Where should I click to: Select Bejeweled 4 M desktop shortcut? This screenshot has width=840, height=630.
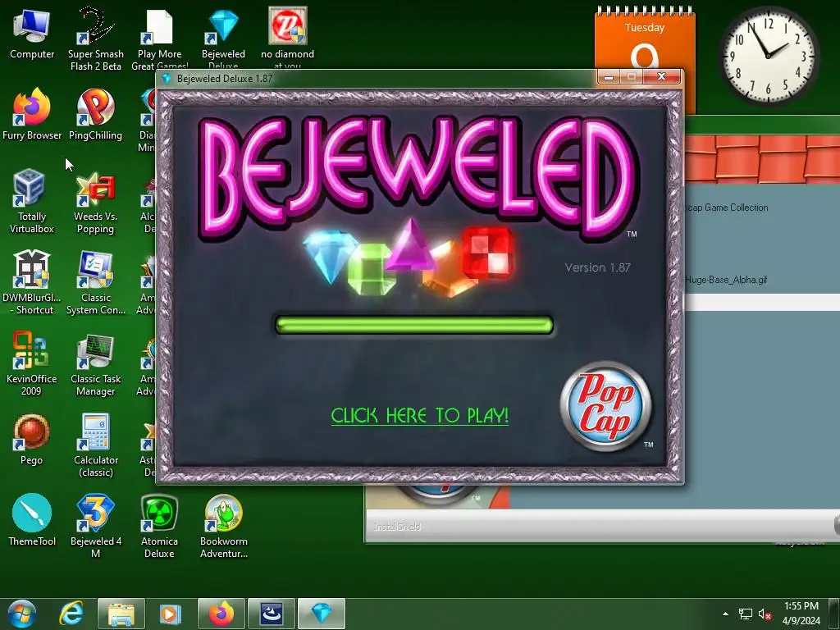pos(95,526)
